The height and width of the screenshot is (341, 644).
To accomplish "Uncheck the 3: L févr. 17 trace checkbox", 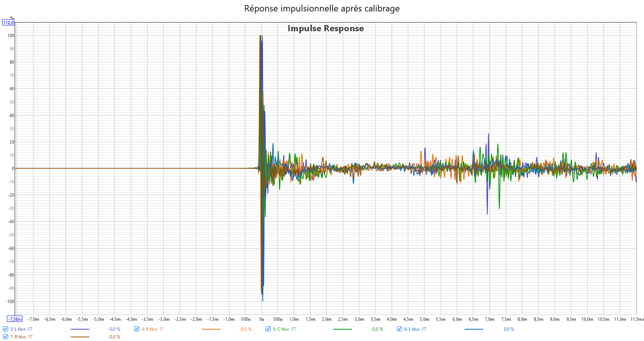I will pyautogui.click(x=6, y=329).
